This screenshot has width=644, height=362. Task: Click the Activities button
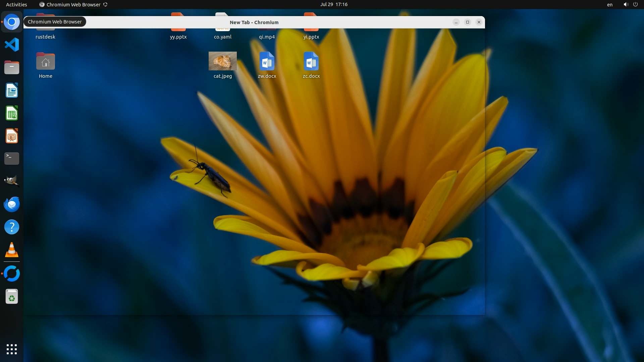tap(16, 4)
